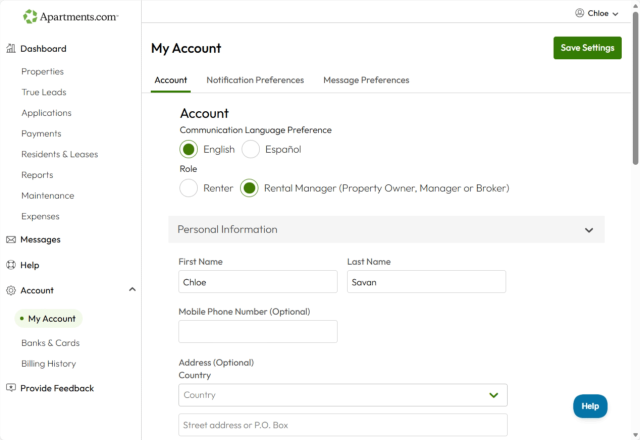Click the vertical page scrollbar
Viewport: 640px width, 440px height.
(x=635, y=88)
